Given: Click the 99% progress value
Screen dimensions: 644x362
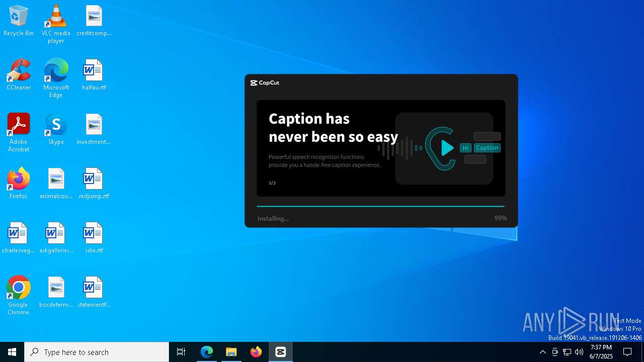Looking at the screenshot, I should coord(501,218).
